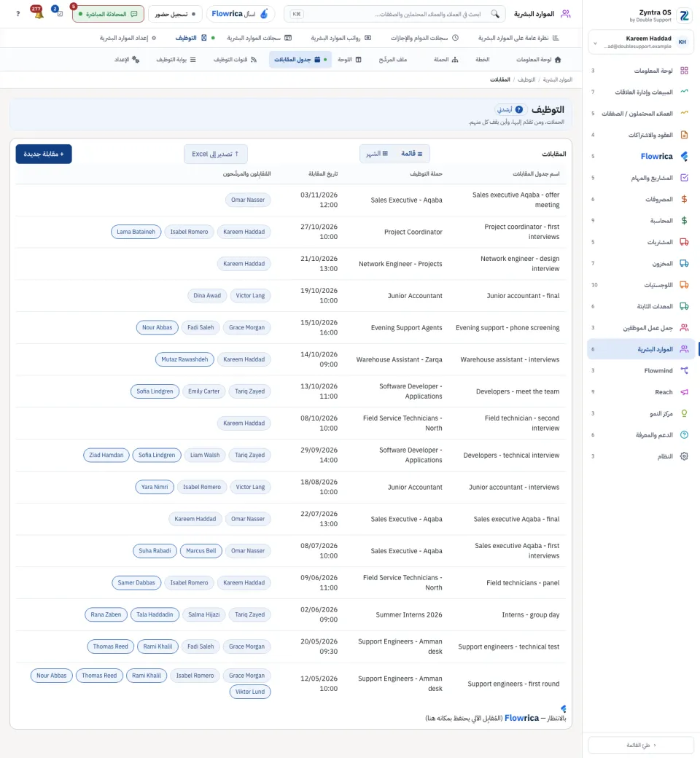Click the المخزون truck icon in sidebar

[x=684, y=263]
